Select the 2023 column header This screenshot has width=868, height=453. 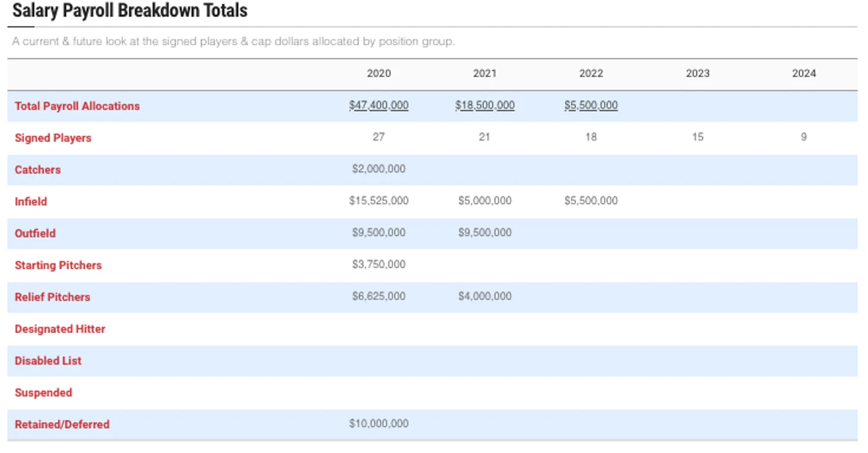[697, 73]
